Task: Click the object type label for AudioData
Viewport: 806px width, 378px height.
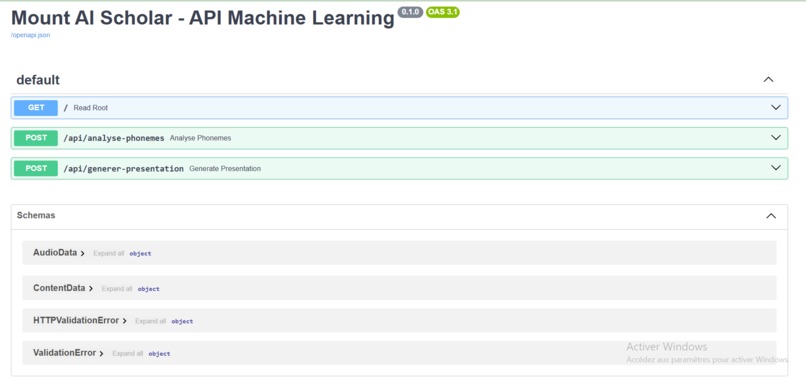Action: pos(140,254)
